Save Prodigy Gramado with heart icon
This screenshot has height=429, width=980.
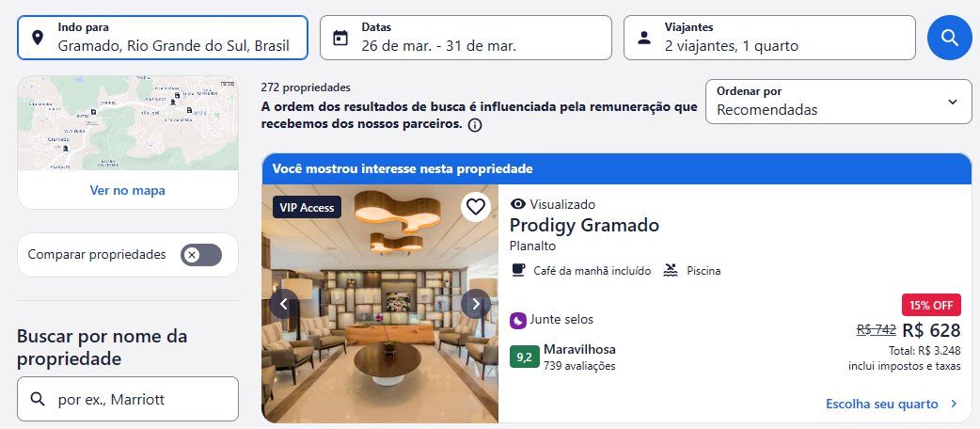point(476,206)
